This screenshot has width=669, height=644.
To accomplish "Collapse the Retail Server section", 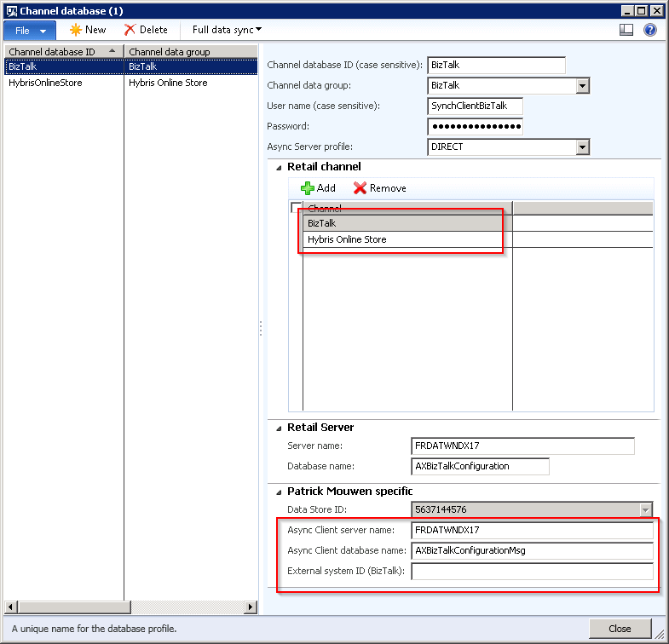I will coord(279,428).
